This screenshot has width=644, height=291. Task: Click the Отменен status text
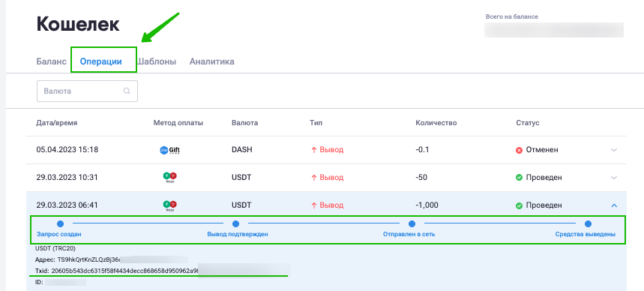tap(542, 150)
